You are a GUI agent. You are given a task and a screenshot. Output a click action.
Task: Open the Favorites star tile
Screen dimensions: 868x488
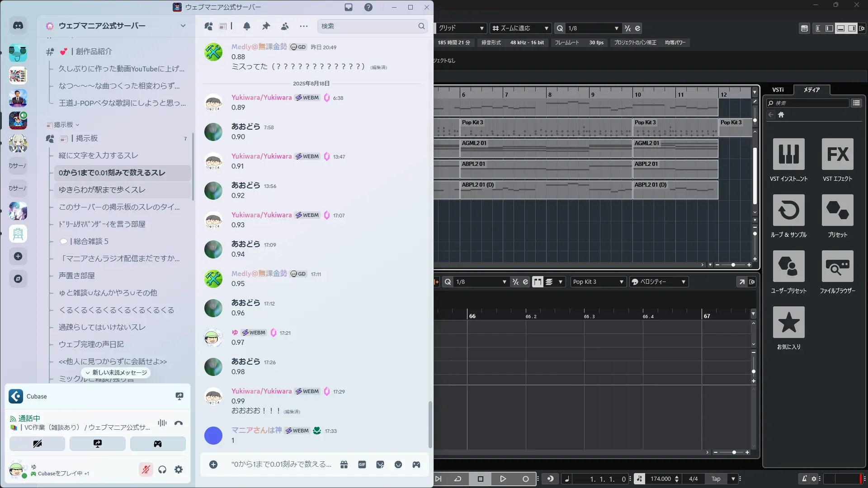788,323
